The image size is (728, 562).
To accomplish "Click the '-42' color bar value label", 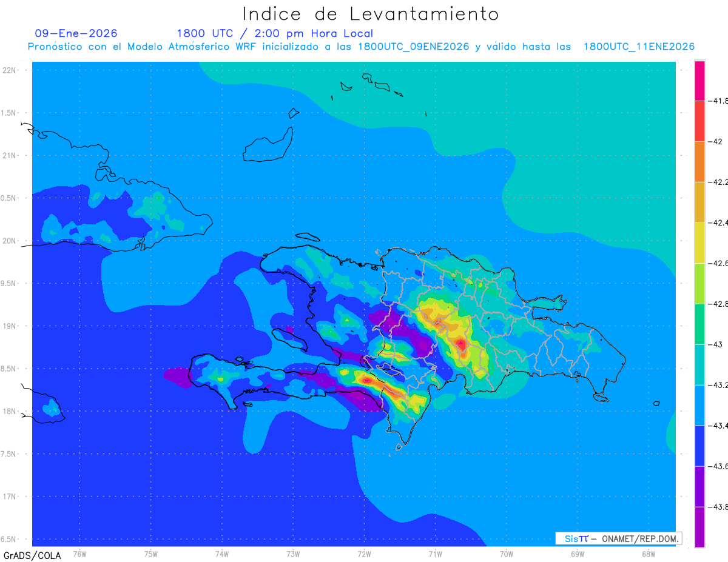I will [716, 141].
